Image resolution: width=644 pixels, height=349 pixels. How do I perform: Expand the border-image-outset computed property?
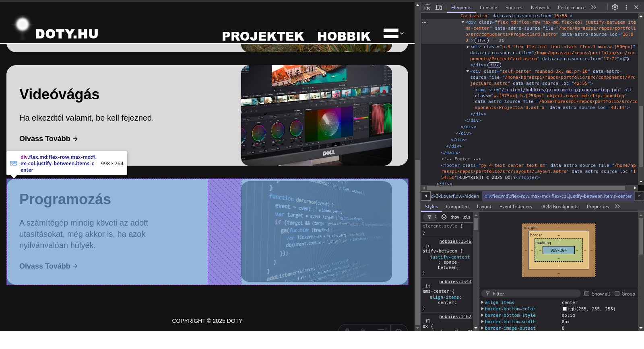tap(483, 328)
